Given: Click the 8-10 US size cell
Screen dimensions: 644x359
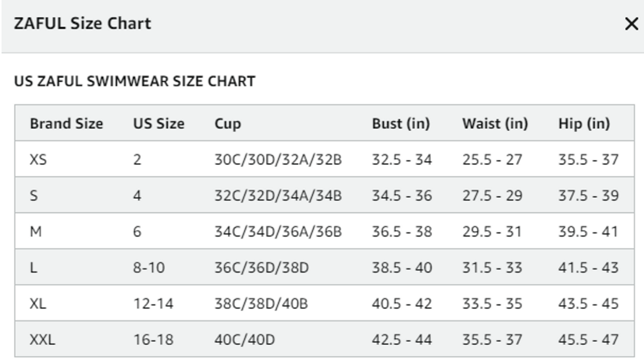Looking at the screenshot, I should pyautogui.click(x=149, y=268).
